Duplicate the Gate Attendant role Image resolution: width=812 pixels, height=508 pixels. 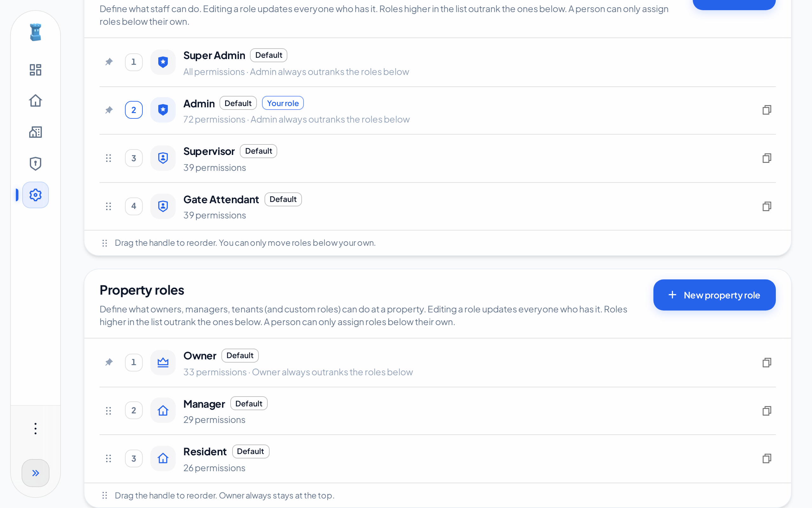pyautogui.click(x=767, y=206)
